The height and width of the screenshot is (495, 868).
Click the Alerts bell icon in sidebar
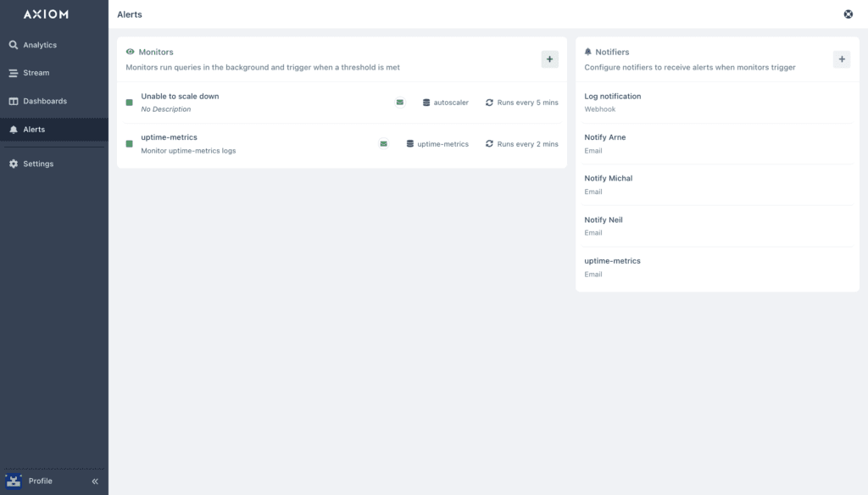coord(14,130)
